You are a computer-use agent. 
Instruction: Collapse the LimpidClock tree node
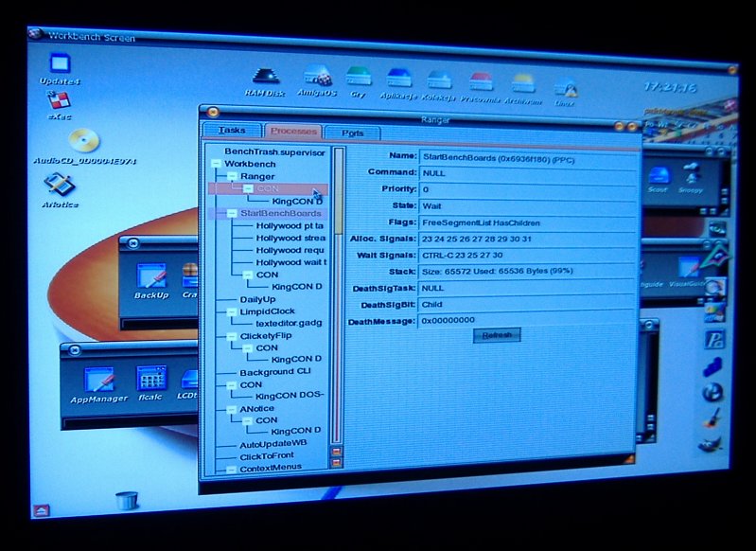(232, 311)
